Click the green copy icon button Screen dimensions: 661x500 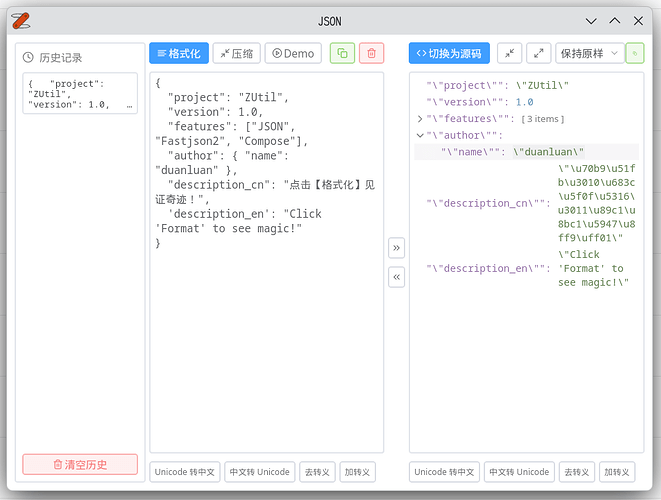click(x=342, y=53)
